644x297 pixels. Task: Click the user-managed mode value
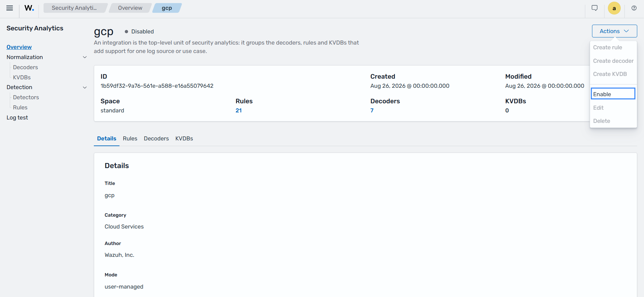coord(124,287)
